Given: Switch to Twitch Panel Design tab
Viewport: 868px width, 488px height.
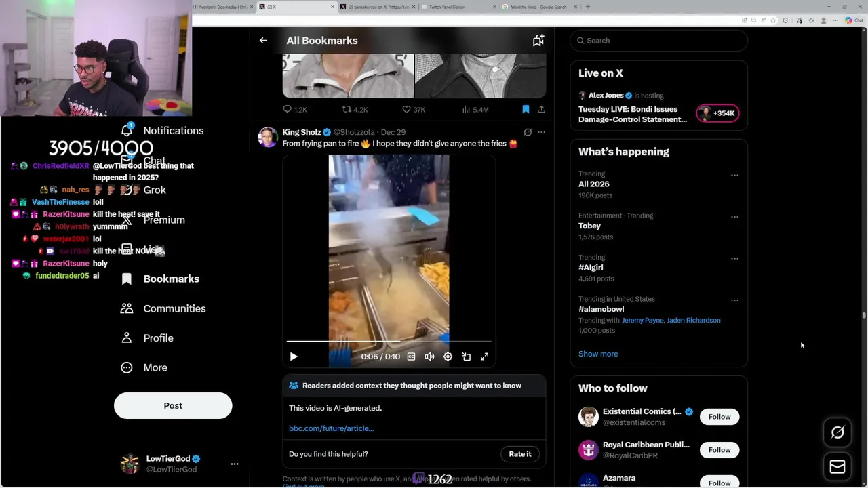Looking at the screenshot, I should tap(458, 7).
